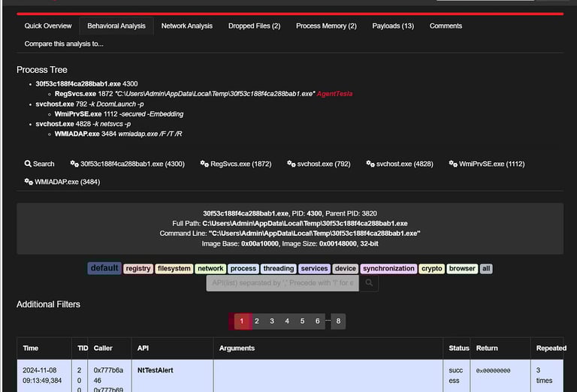Filter API calls by browser

point(462,269)
